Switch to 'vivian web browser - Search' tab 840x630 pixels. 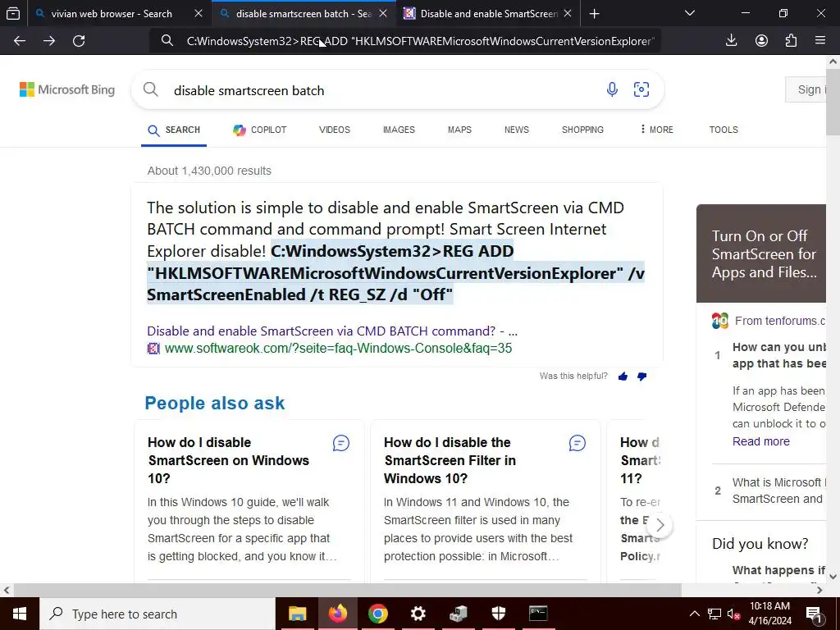pyautogui.click(x=112, y=13)
